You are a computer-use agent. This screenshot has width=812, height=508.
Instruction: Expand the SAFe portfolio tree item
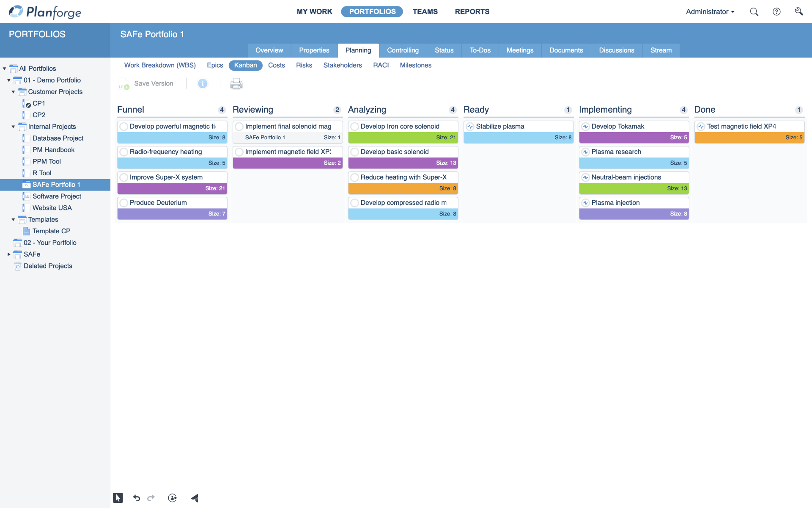pyautogui.click(x=9, y=254)
